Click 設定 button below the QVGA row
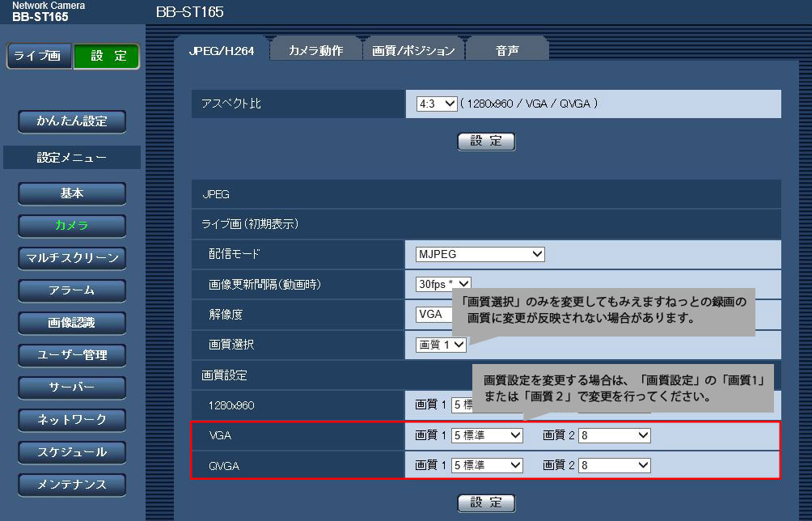The image size is (812, 521). pyautogui.click(x=486, y=502)
